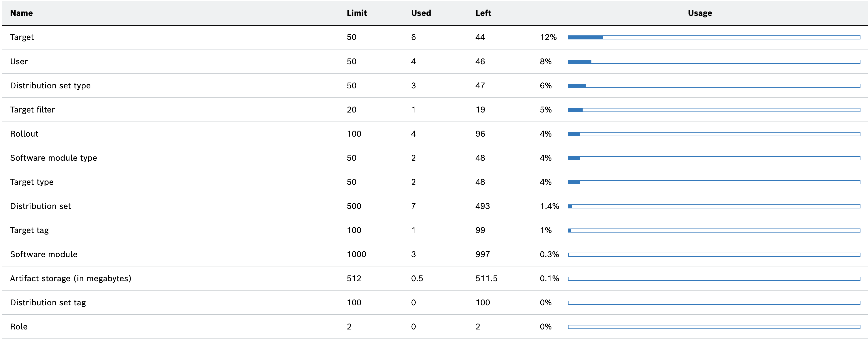Click the Software module type name
This screenshot has height=340, width=868.
54,158
